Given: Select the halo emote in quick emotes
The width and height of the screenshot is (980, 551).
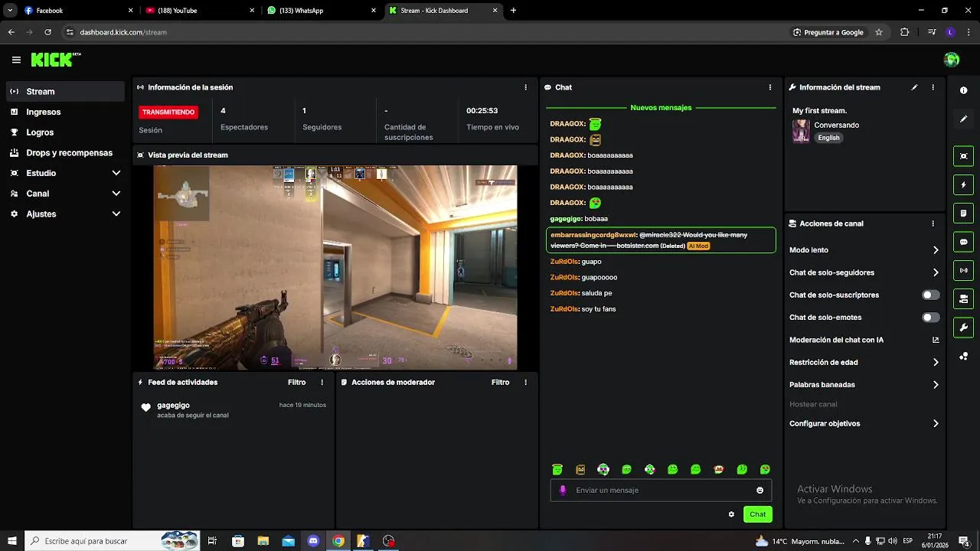Looking at the screenshot, I should (x=557, y=469).
